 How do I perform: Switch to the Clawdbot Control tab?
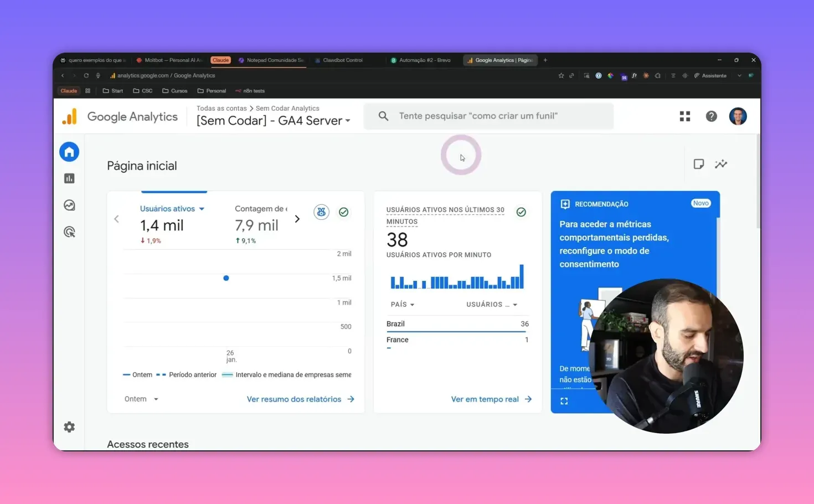(342, 60)
